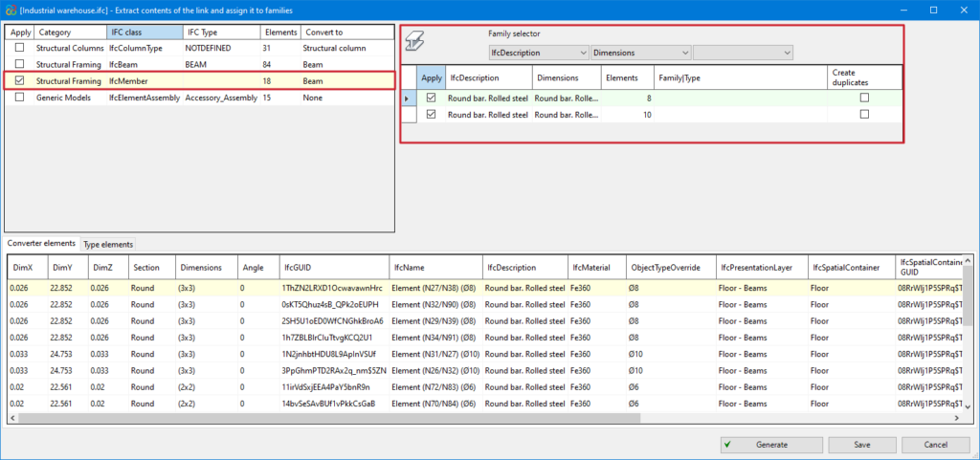Click the DimY column header
This screenshot has width=980, height=460.
[x=68, y=268]
